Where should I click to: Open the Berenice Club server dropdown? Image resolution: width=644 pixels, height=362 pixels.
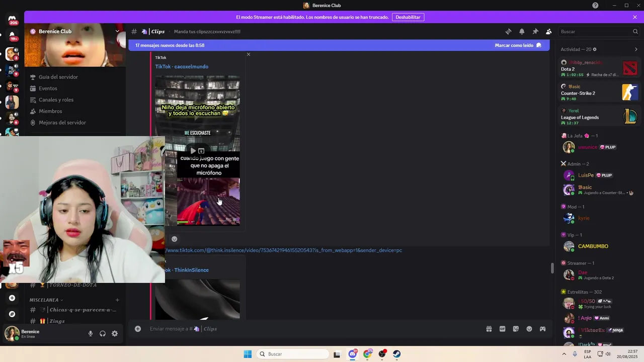tap(117, 31)
